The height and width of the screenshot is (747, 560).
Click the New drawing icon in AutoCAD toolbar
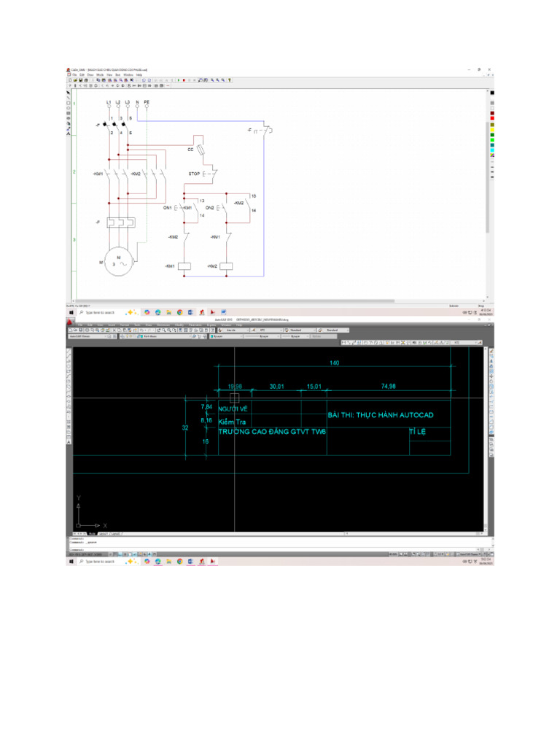(71, 330)
